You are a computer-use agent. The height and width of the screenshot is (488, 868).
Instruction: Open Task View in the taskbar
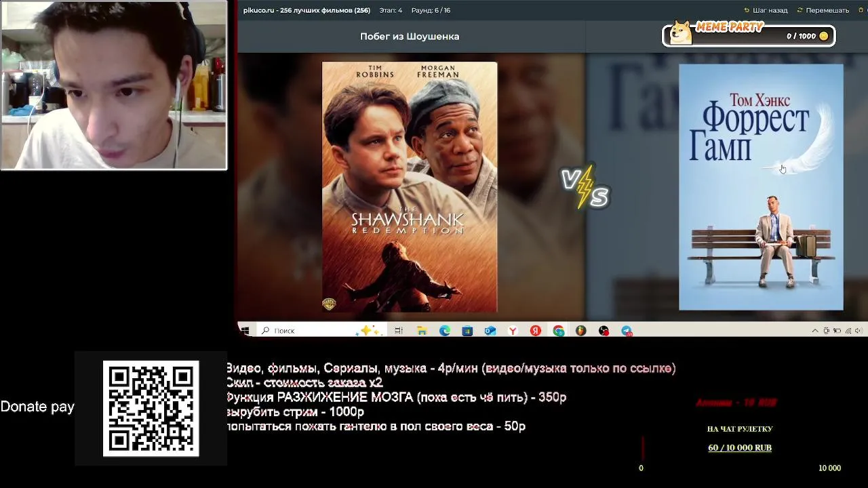[399, 331]
